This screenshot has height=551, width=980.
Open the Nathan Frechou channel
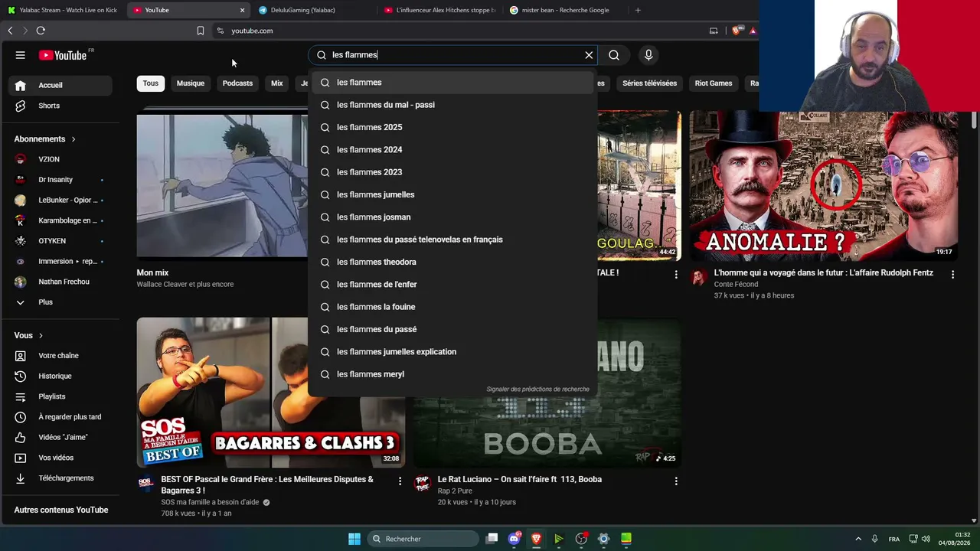click(x=60, y=282)
